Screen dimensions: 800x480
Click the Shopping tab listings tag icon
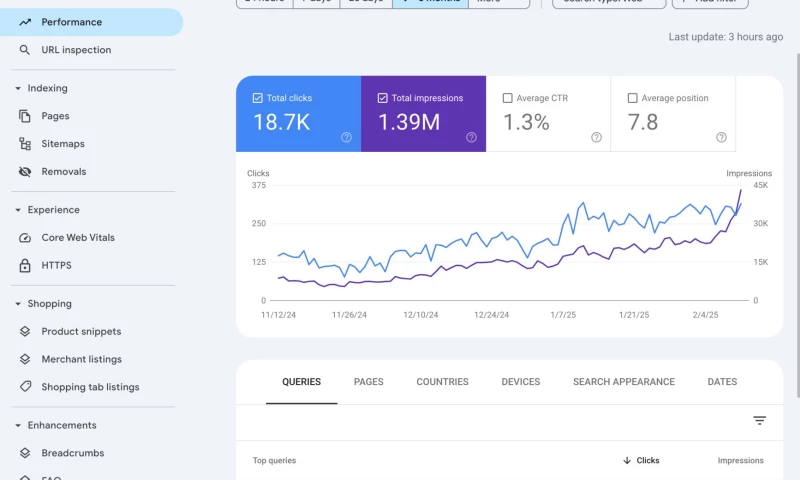25,387
